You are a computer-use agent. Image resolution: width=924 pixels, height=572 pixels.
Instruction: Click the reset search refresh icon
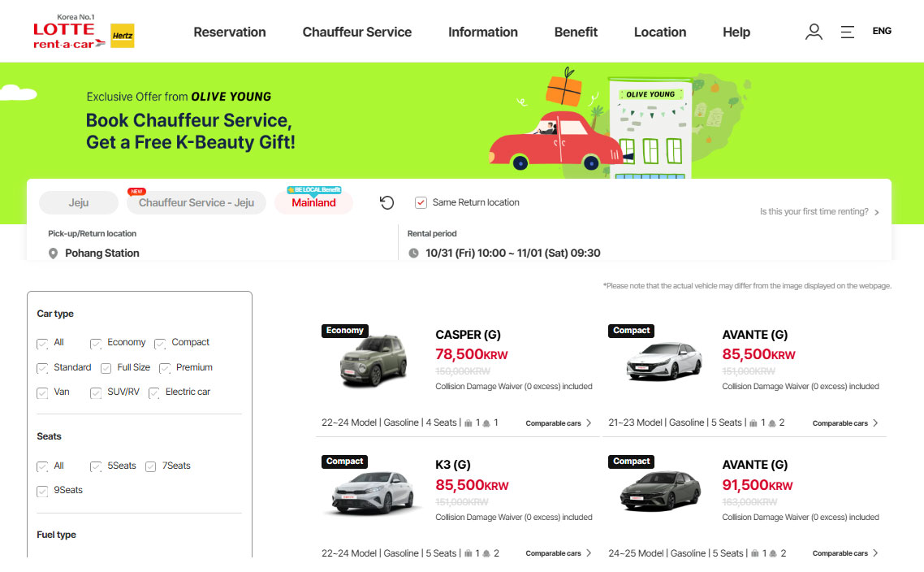click(x=386, y=203)
